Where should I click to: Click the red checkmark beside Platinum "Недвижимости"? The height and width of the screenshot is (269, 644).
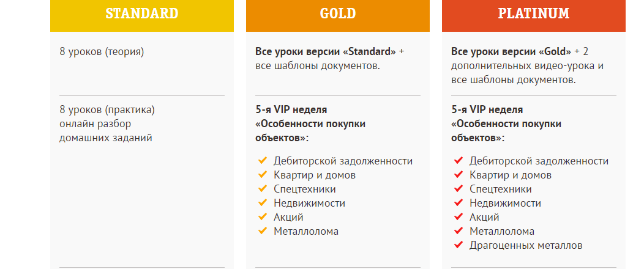459,203
